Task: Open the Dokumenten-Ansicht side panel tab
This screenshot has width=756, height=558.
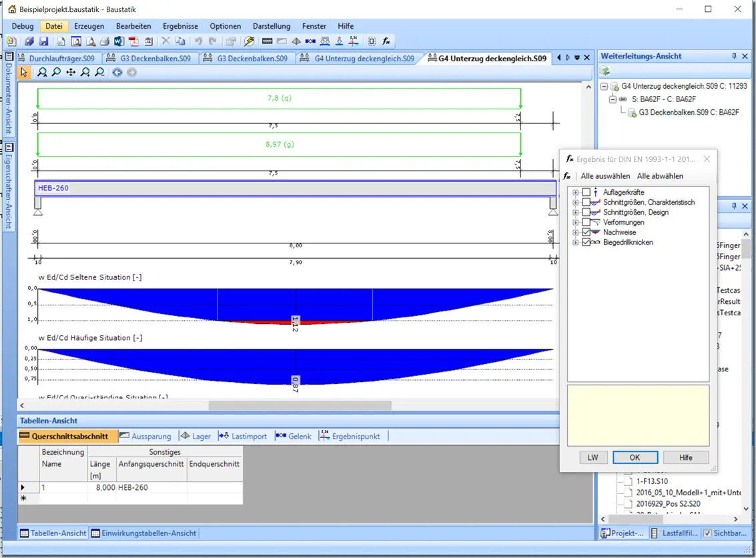Action: [9, 93]
